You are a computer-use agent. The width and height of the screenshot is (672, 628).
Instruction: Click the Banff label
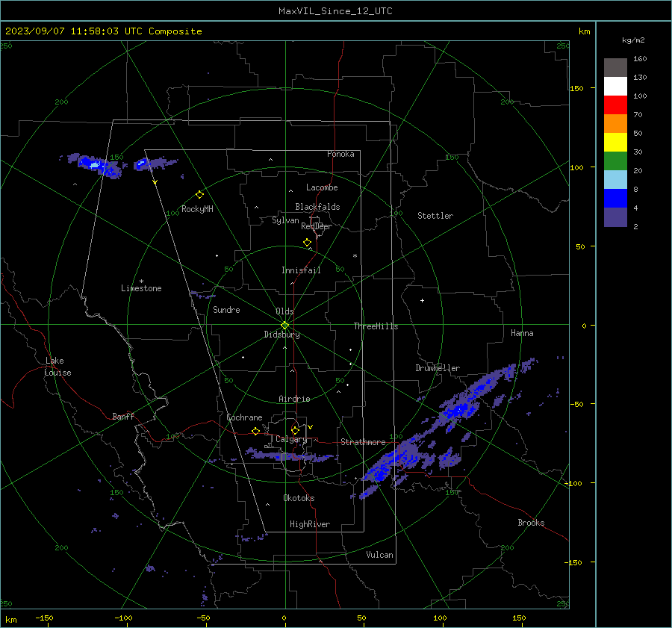pos(123,416)
